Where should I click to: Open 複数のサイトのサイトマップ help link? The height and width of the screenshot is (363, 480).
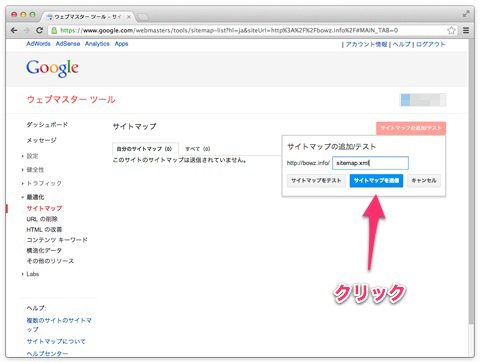tap(59, 325)
